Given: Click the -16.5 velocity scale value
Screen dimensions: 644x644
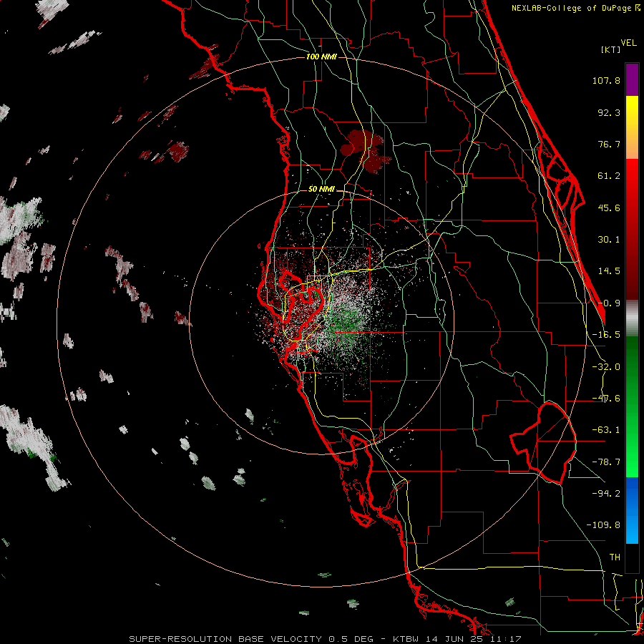Looking at the screenshot, I should click(x=606, y=335).
